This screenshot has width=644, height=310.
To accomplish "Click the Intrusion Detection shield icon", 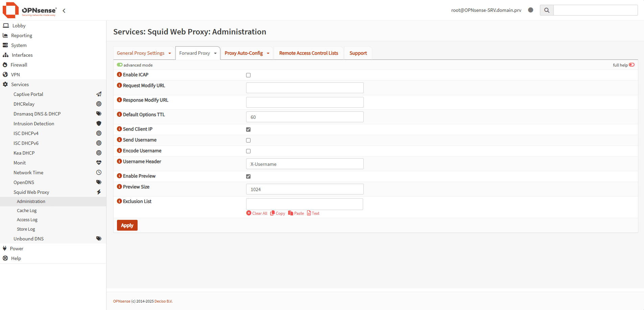I will 99,124.
